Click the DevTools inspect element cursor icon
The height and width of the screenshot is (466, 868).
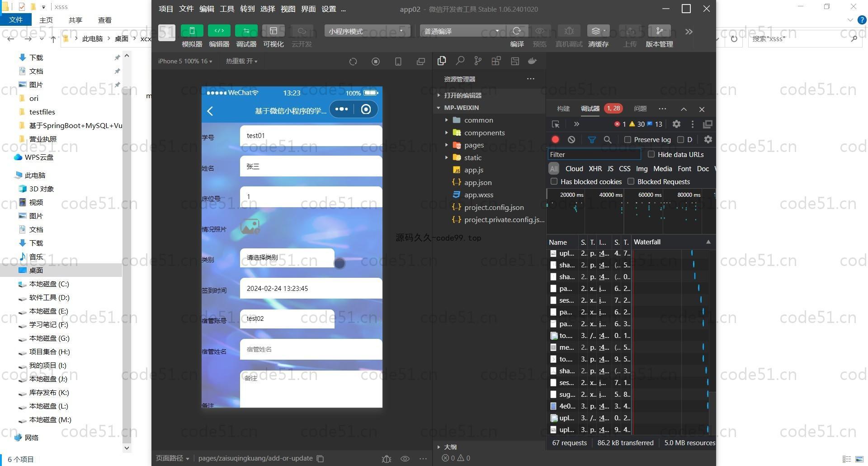pyautogui.click(x=556, y=124)
